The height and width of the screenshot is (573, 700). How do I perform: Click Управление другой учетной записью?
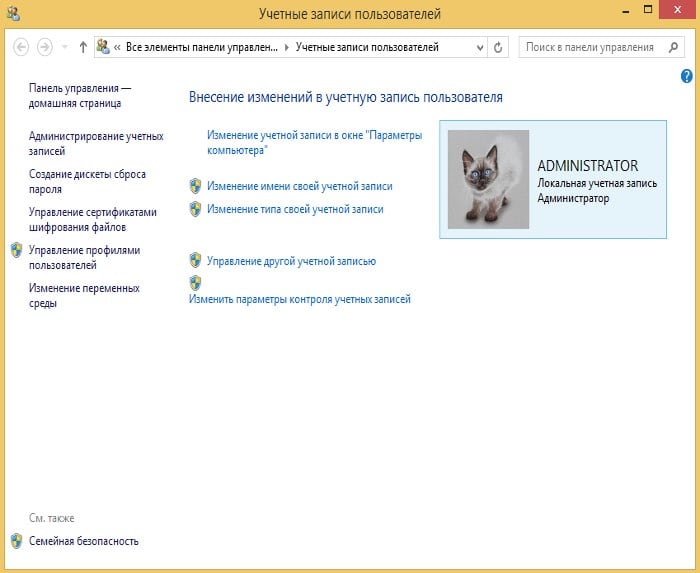point(291,261)
